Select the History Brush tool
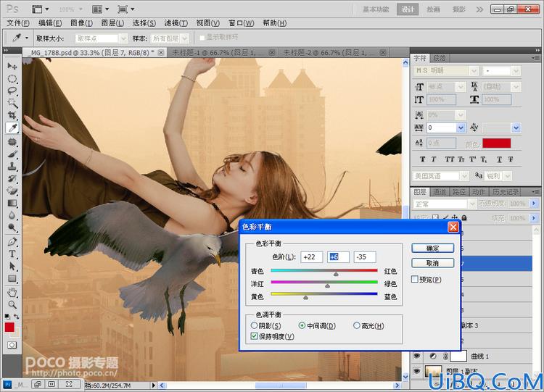Screen dimensions: 544x392 tap(12, 178)
